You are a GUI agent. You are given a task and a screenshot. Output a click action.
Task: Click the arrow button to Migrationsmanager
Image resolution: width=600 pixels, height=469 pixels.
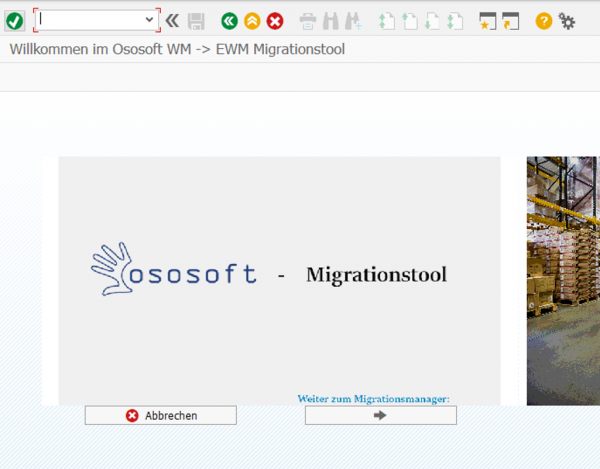381,415
